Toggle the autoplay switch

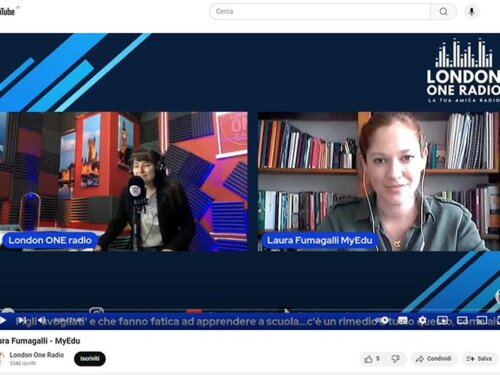[x=383, y=321]
